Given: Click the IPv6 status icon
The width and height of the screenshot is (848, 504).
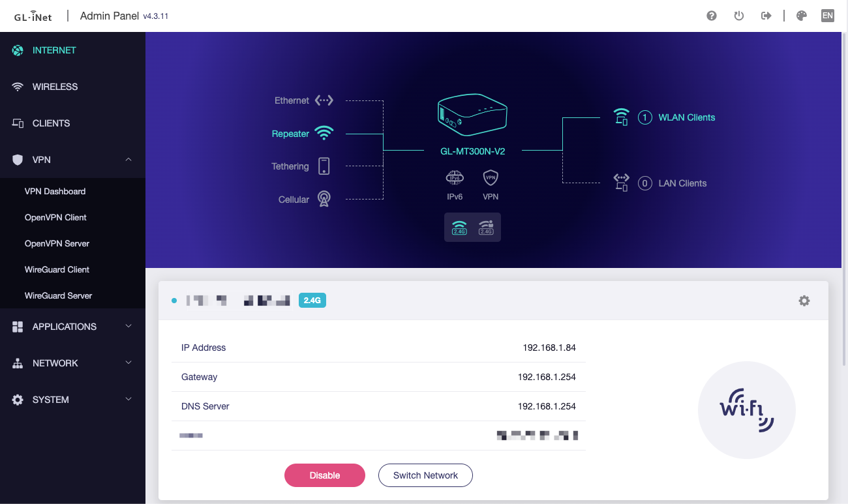Looking at the screenshot, I should point(455,177).
